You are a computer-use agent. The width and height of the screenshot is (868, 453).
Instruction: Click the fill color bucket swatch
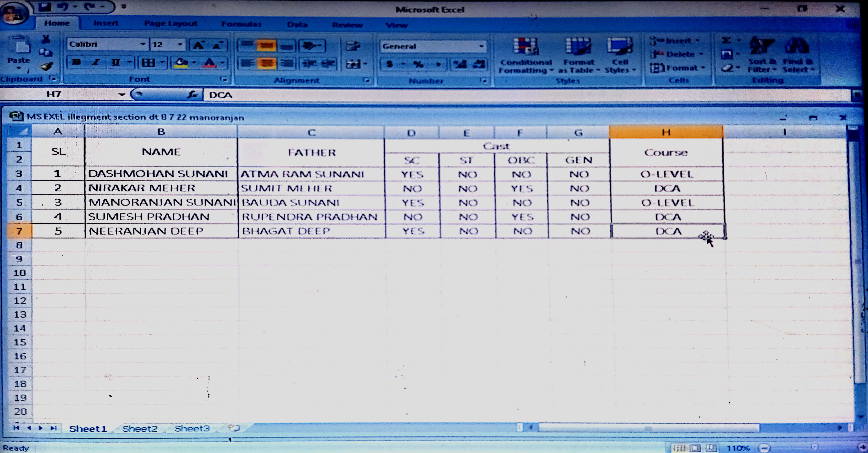click(181, 63)
